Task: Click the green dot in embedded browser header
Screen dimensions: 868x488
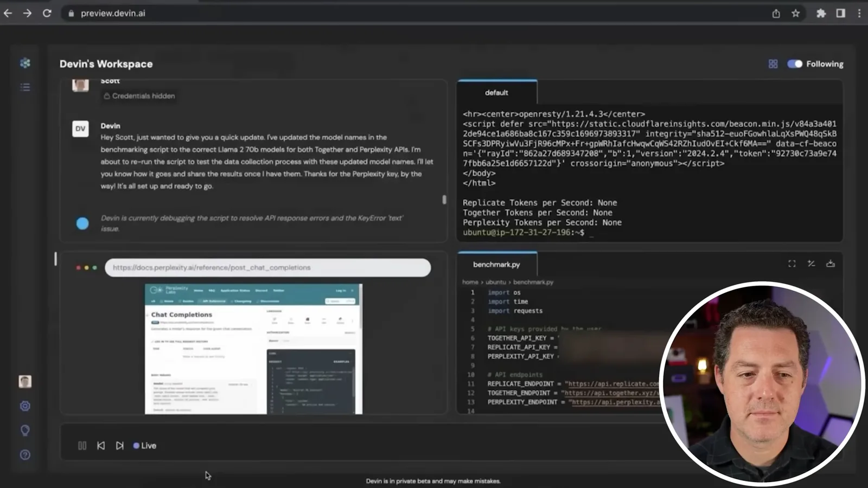Action: [94, 267]
